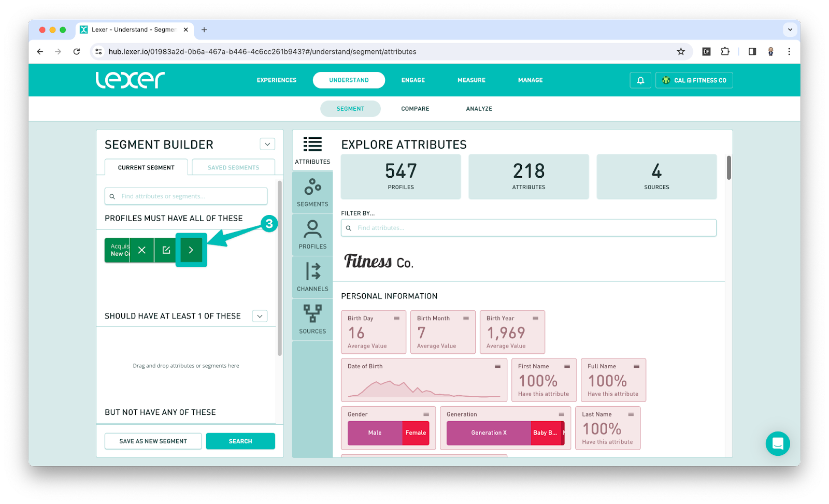Switch to Saved Segments tab
829x504 pixels.
click(233, 167)
